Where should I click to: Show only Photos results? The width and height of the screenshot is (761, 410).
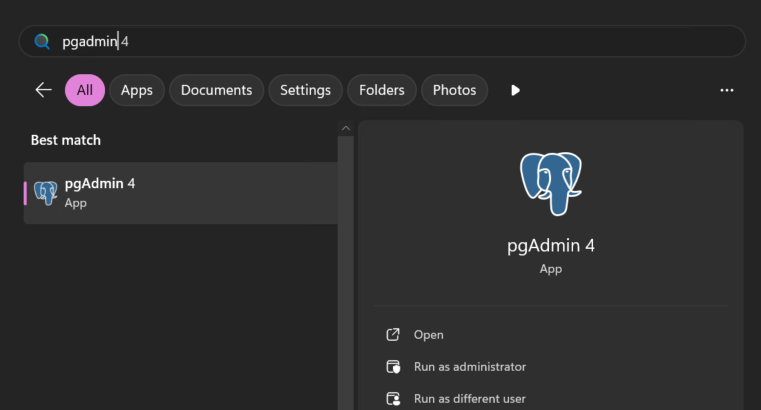pyautogui.click(x=454, y=90)
